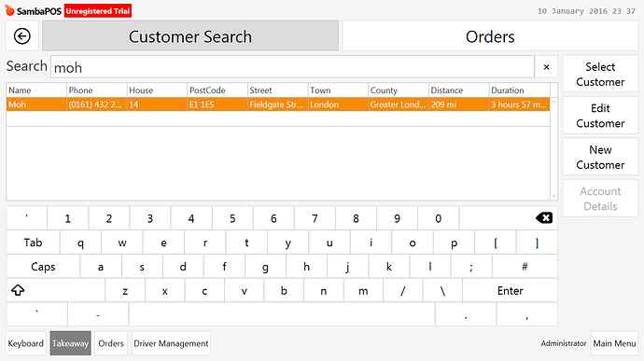The height and width of the screenshot is (361, 644).
Task: Tap the Enter key
Action: (511, 291)
